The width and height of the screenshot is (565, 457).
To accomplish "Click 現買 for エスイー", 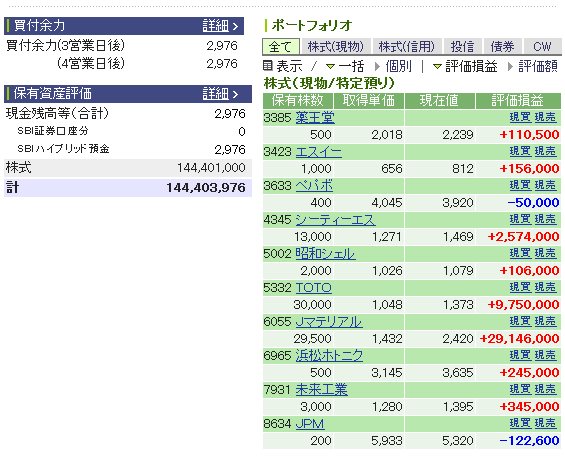I will tap(520, 151).
